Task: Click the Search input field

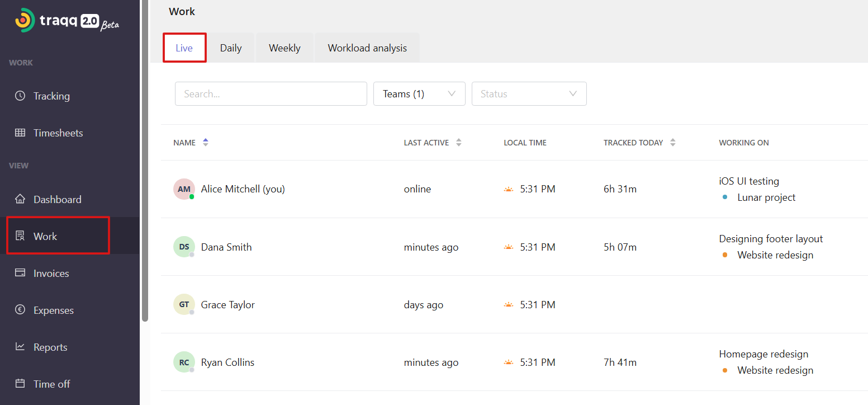Action: (271, 94)
